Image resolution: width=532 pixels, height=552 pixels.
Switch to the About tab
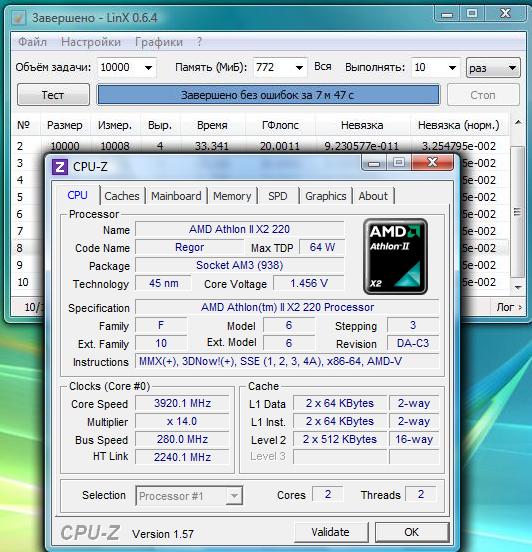click(x=373, y=196)
